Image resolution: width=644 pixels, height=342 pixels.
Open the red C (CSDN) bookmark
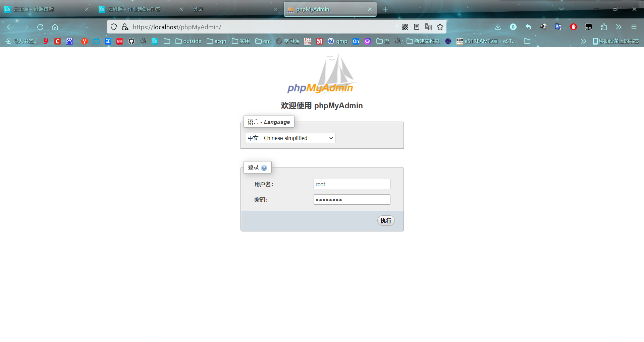[x=58, y=41]
